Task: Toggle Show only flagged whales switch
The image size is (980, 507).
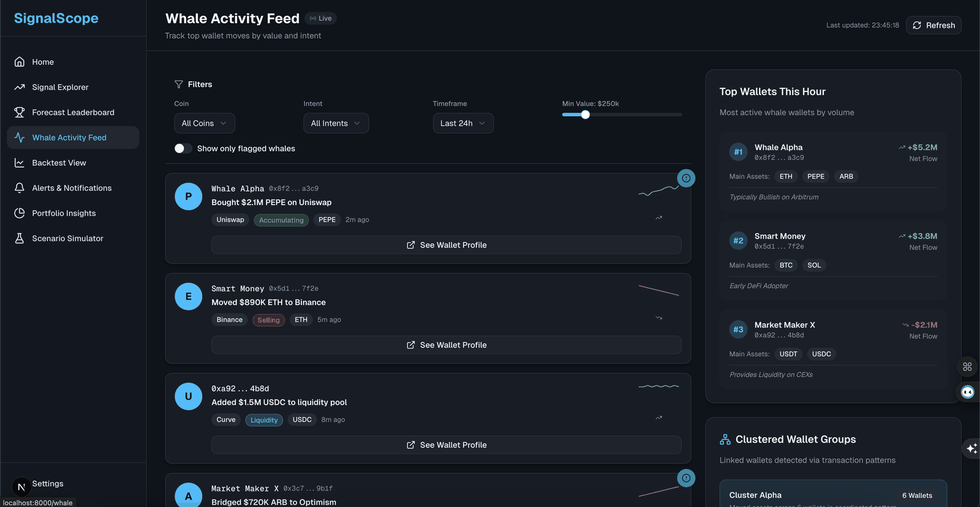Action: pyautogui.click(x=183, y=148)
